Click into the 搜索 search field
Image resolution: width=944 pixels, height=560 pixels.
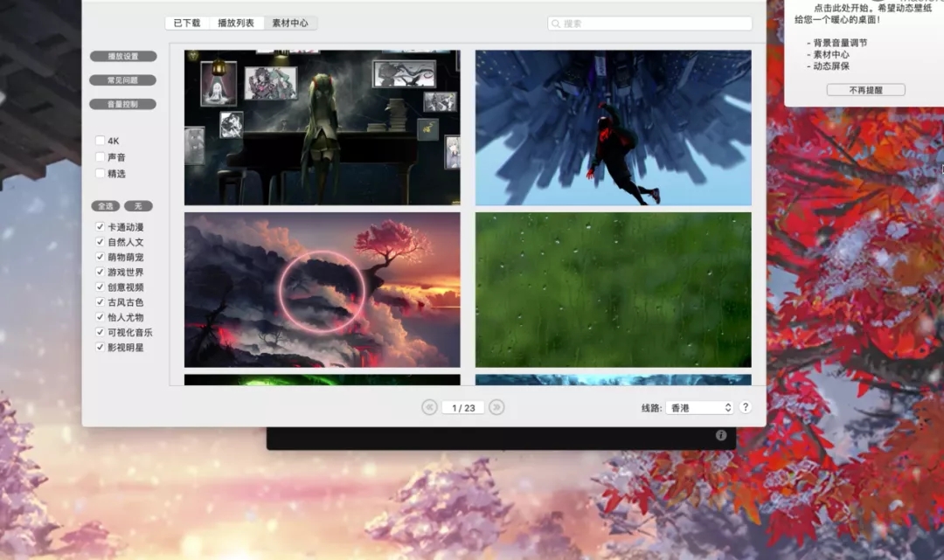coord(649,24)
